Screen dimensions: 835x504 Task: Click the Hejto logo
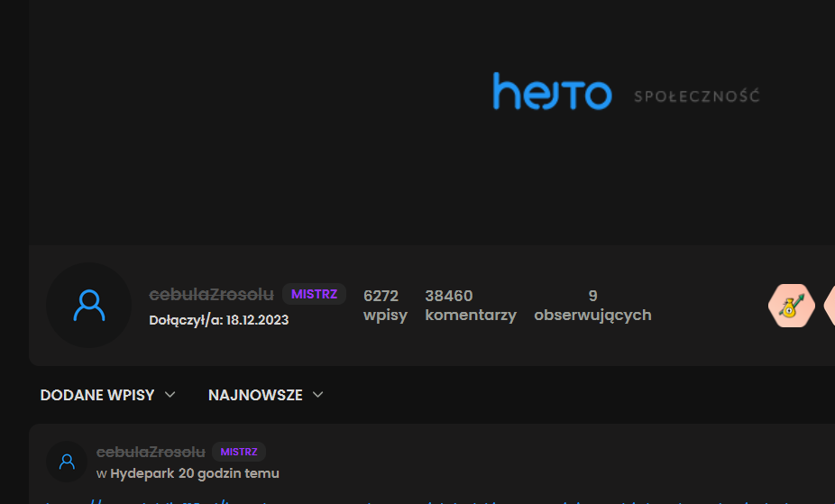(552, 93)
